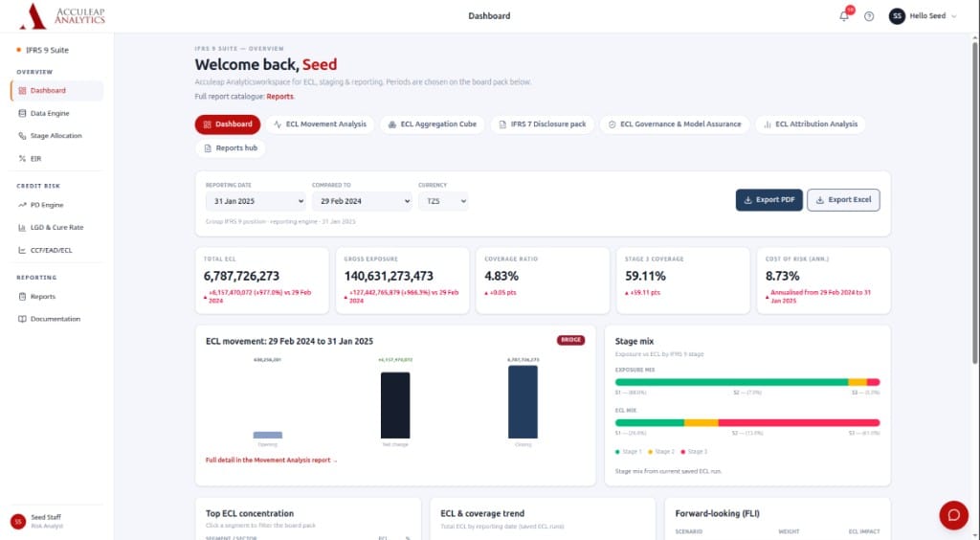The width and height of the screenshot is (980, 540).
Task: Click the ECL & coverage trend card title
Action: pos(482,514)
